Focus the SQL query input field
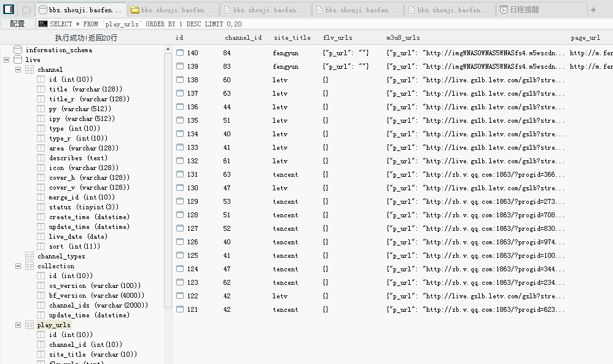613x364 pixels. pyautogui.click(x=324, y=24)
